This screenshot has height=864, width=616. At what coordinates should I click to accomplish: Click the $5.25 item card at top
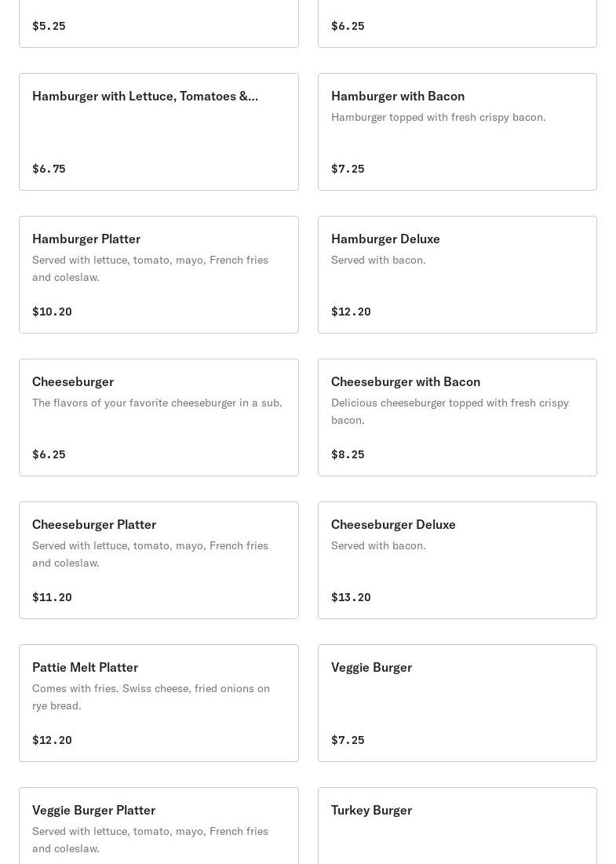pos(159,24)
